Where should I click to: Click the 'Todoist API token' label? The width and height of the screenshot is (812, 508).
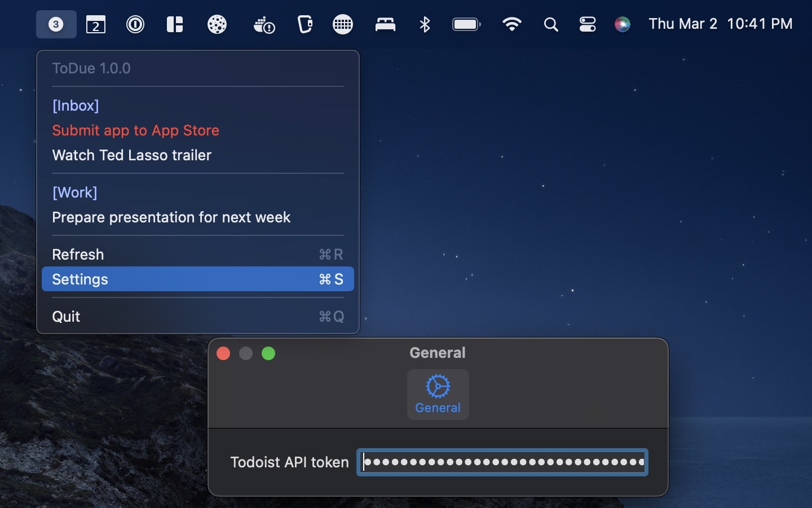(x=289, y=462)
